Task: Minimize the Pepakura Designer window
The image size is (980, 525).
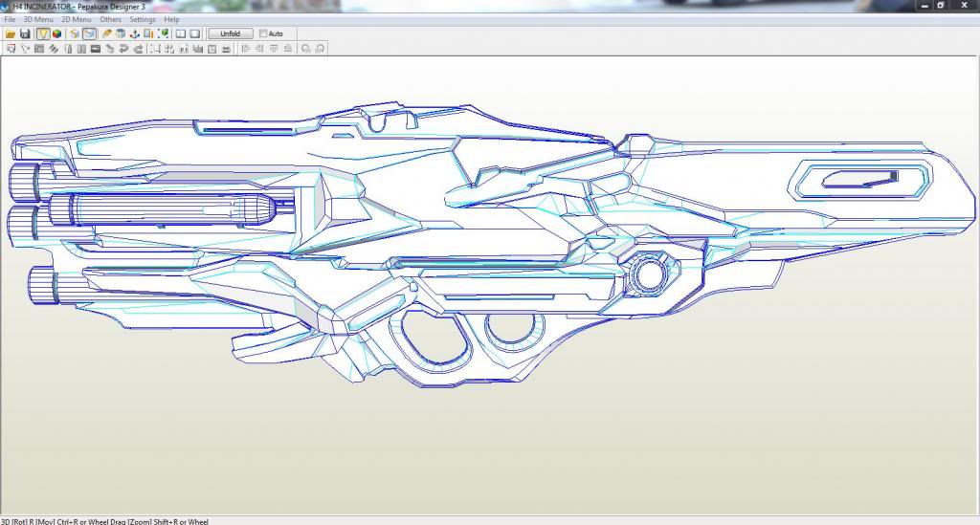Action: coord(925,5)
